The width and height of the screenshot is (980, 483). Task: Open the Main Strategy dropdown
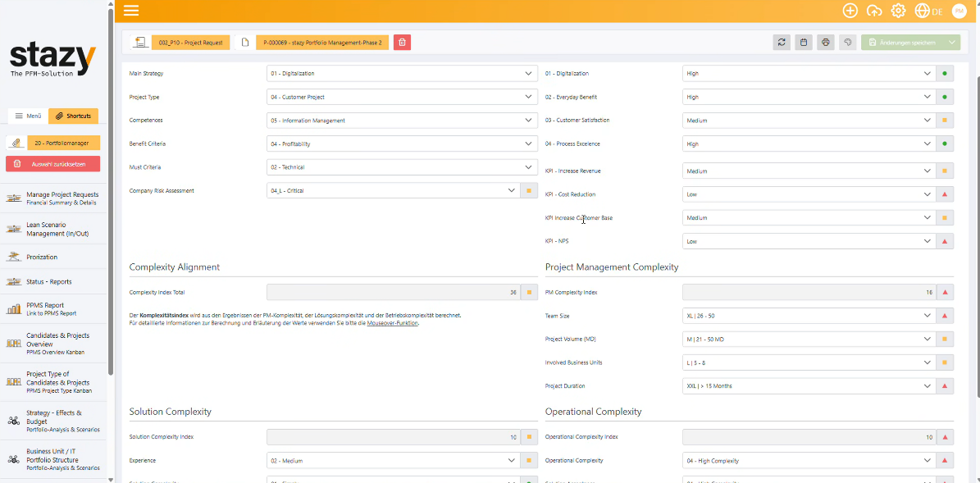[402, 74]
